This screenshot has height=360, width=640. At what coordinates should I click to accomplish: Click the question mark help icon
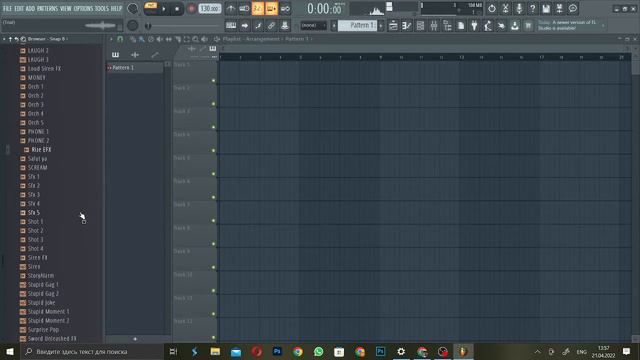(532, 9)
